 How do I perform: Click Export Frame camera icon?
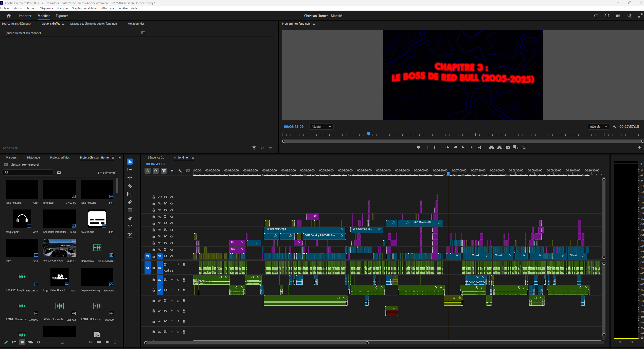point(508,147)
